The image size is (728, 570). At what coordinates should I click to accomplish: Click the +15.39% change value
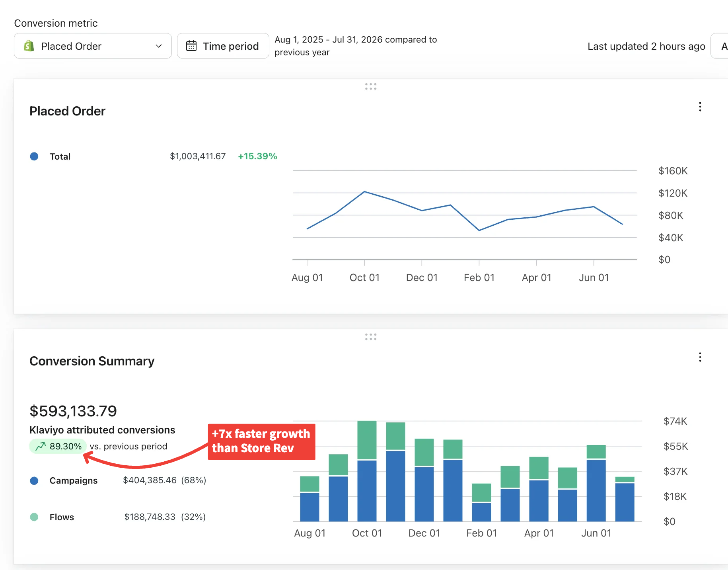click(257, 156)
